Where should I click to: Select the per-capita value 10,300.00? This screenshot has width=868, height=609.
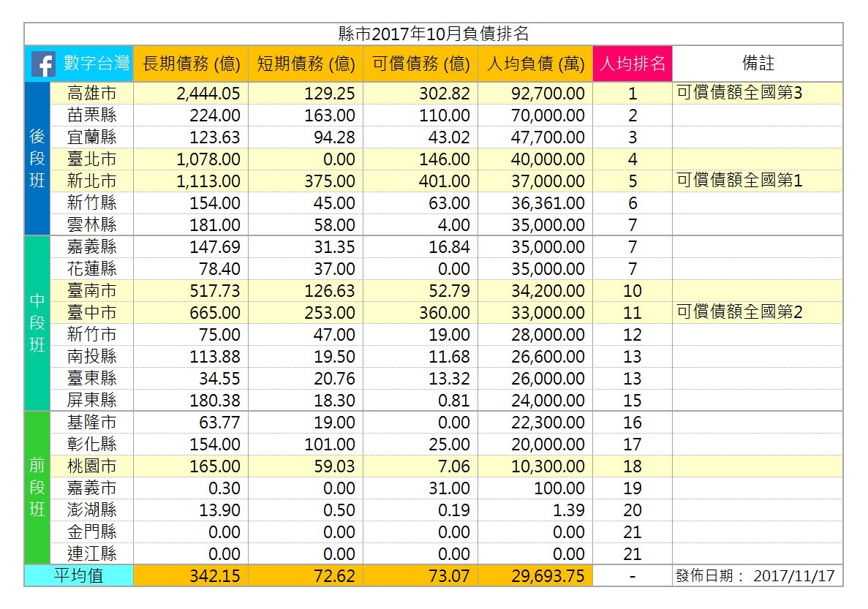548,466
